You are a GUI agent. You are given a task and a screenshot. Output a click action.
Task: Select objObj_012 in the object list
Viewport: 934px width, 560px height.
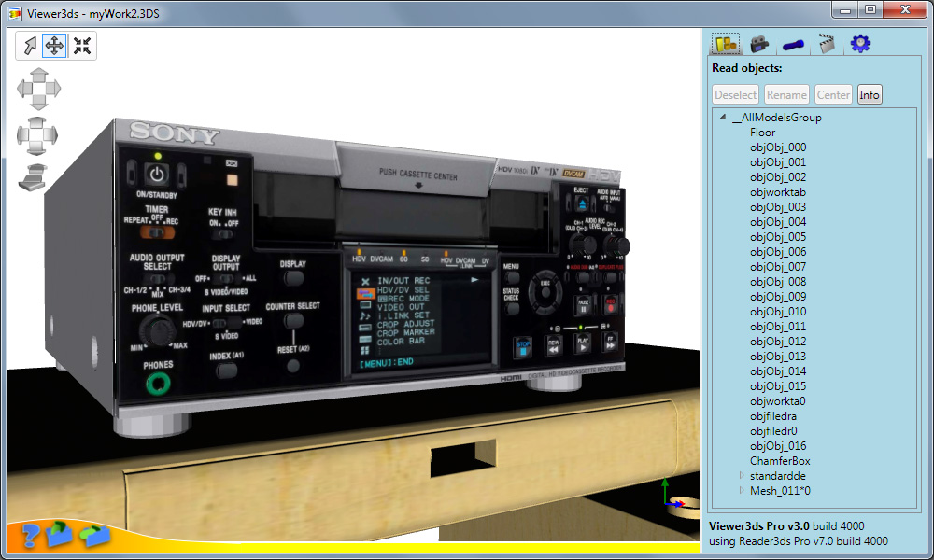point(778,341)
